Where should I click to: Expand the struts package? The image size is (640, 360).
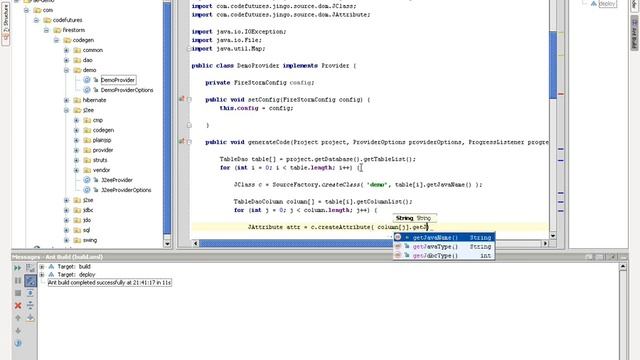point(76,160)
